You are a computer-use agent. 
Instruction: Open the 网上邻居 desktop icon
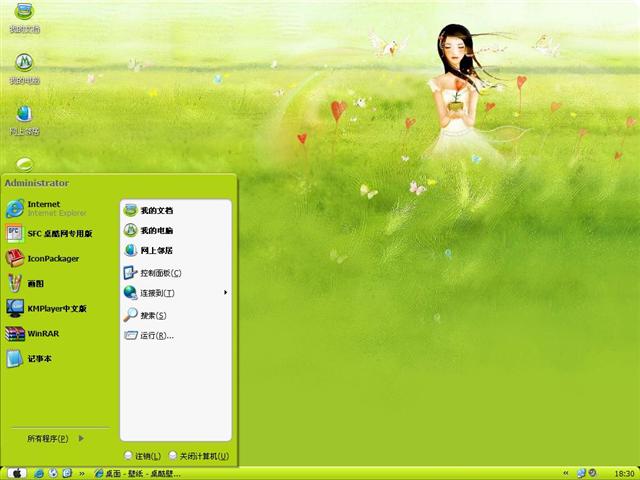(x=24, y=120)
